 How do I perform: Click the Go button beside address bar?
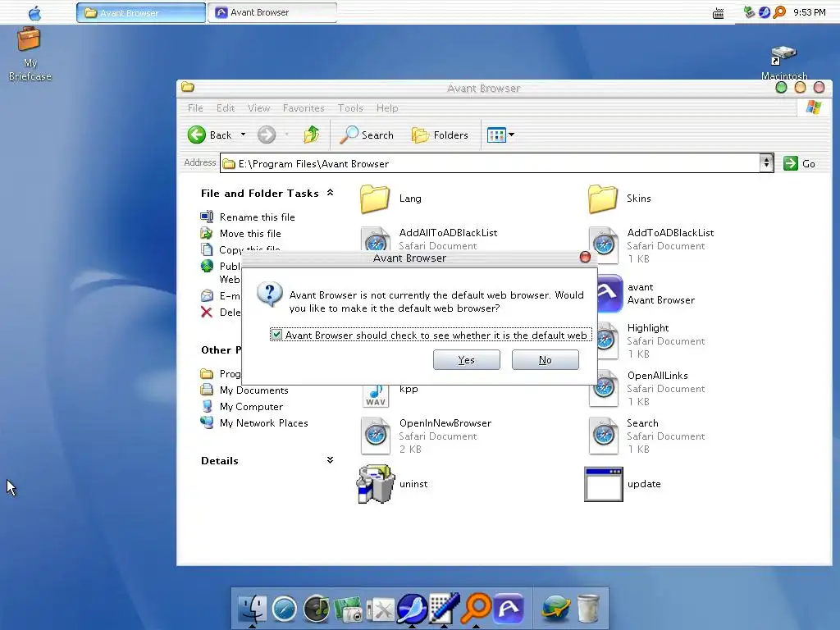(799, 163)
